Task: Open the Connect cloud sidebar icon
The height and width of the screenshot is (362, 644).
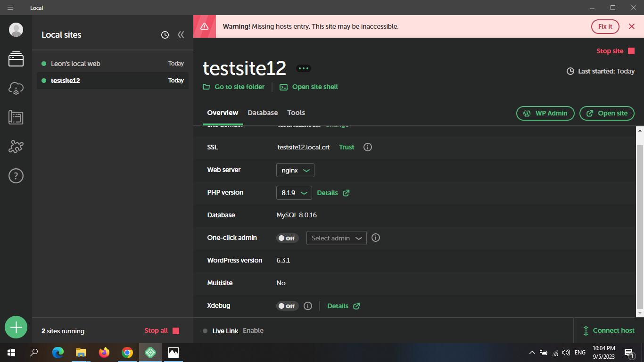Action: coord(16,88)
